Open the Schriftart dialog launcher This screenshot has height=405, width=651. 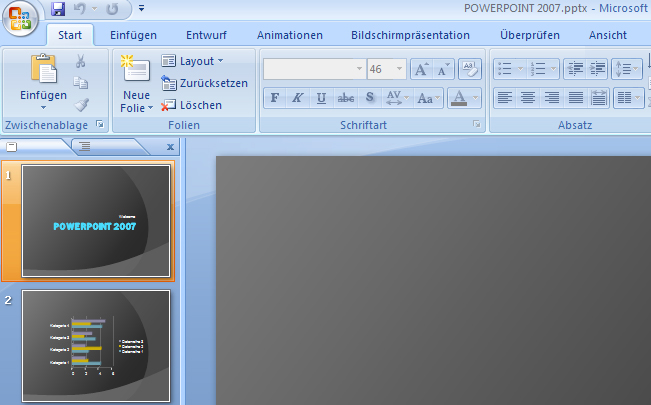point(477,124)
